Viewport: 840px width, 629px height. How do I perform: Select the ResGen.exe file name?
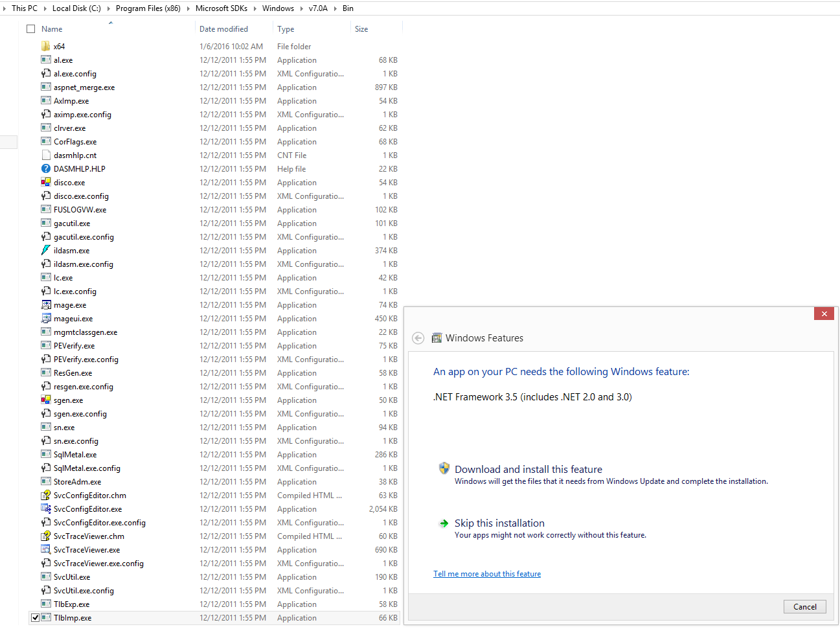(x=73, y=373)
